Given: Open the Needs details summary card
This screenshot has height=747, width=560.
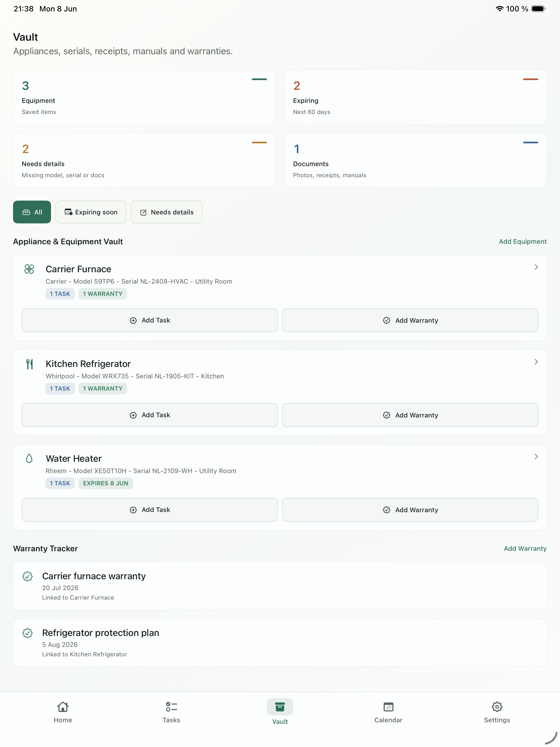Looking at the screenshot, I should click(x=144, y=160).
